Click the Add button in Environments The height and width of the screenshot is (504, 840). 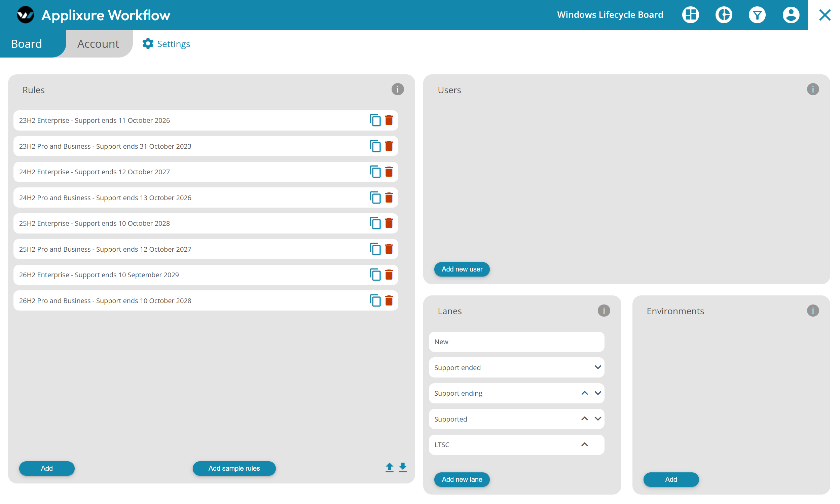tap(671, 479)
